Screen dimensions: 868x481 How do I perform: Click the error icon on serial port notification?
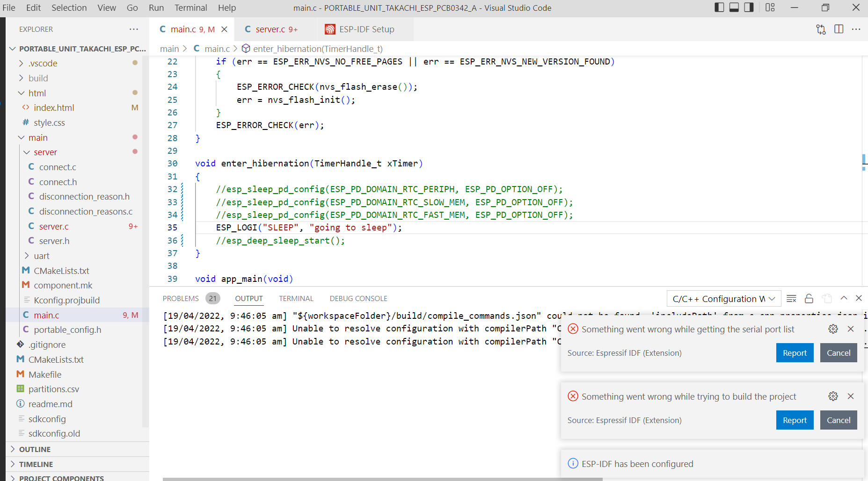(573, 329)
